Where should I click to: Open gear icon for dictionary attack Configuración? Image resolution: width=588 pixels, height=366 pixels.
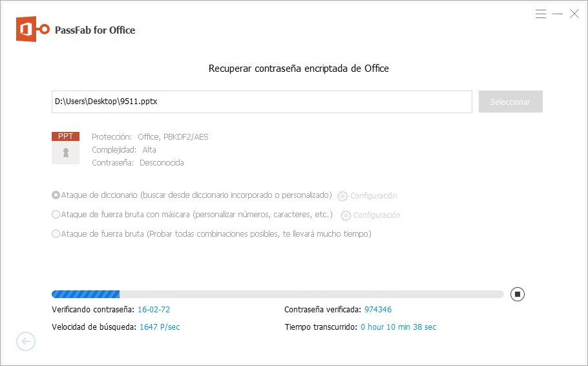[342, 196]
